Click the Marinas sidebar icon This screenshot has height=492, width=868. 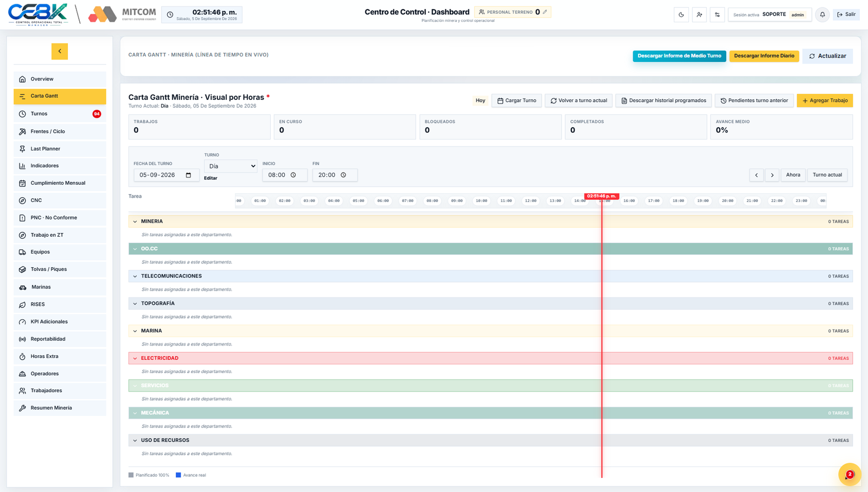point(22,287)
